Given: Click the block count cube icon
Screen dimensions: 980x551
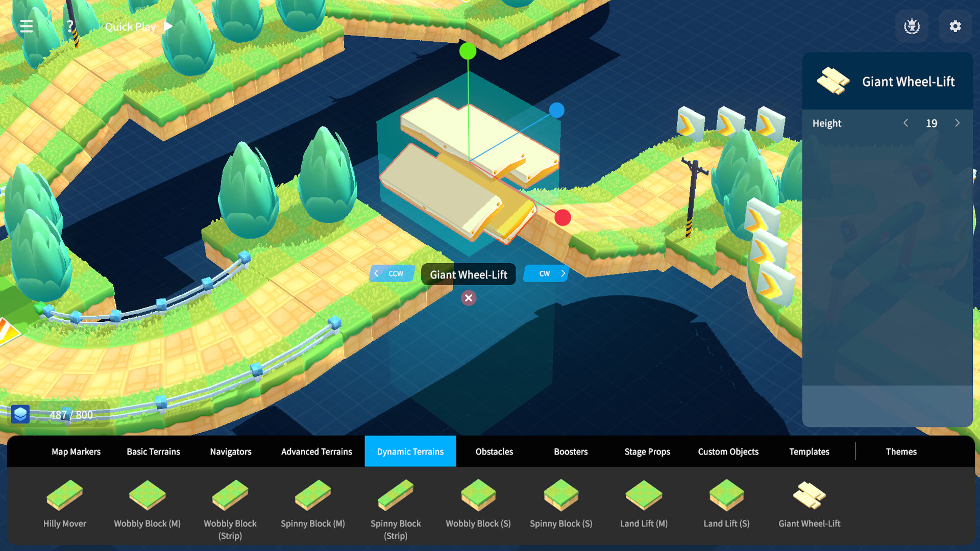Looking at the screenshot, I should [x=20, y=415].
